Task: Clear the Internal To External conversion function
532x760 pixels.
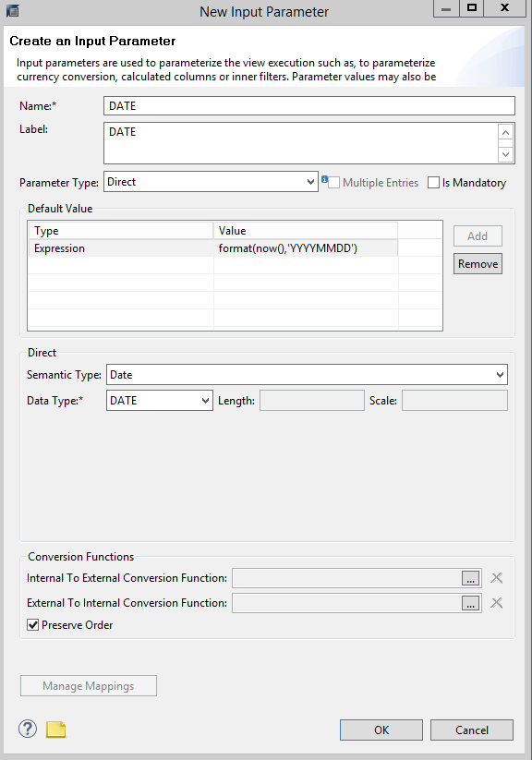Action: point(496,577)
